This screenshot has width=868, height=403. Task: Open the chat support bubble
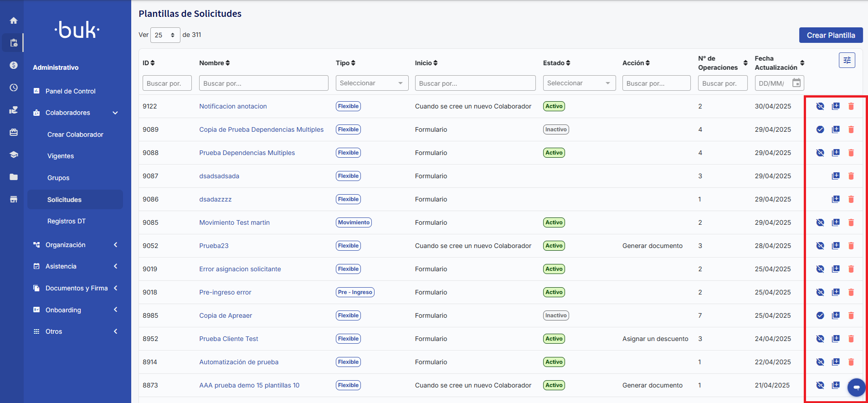(856, 387)
